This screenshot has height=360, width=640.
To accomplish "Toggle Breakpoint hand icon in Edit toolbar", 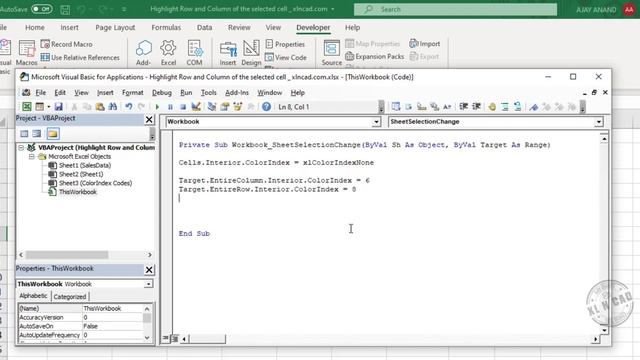I will pyautogui.click(x=492, y=107).
